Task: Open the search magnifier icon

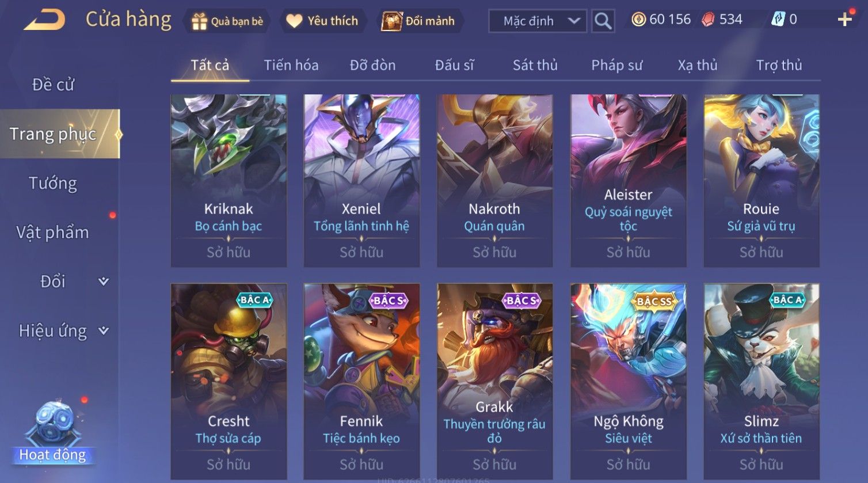Action: [603, 21]
